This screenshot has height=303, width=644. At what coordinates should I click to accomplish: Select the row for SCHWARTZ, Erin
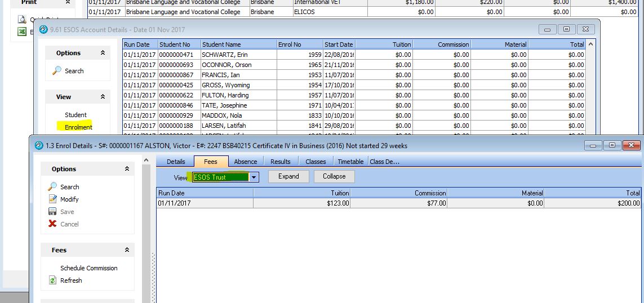225,55
